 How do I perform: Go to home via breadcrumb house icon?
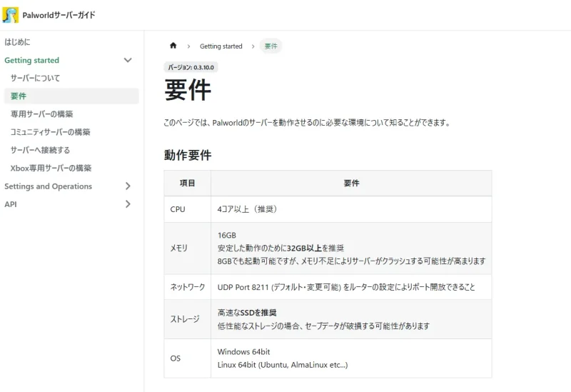(x=173, y=46)
